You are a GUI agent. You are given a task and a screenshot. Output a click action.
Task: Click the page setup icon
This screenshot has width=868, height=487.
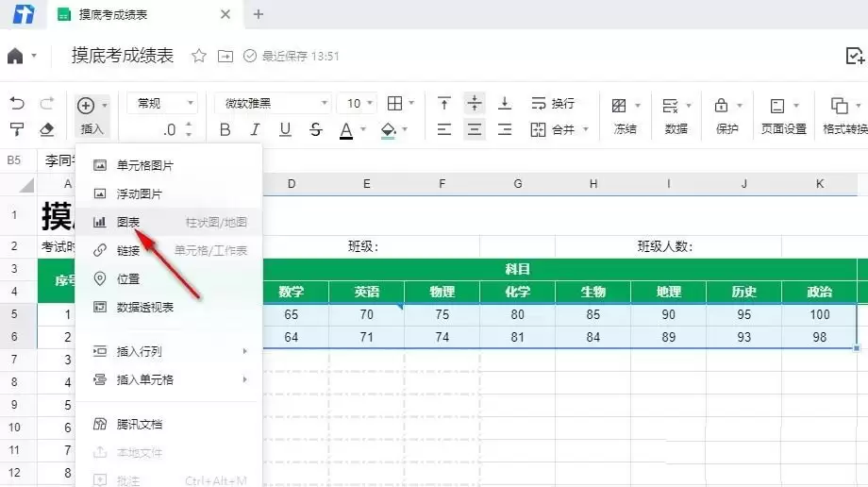(777, 106)
